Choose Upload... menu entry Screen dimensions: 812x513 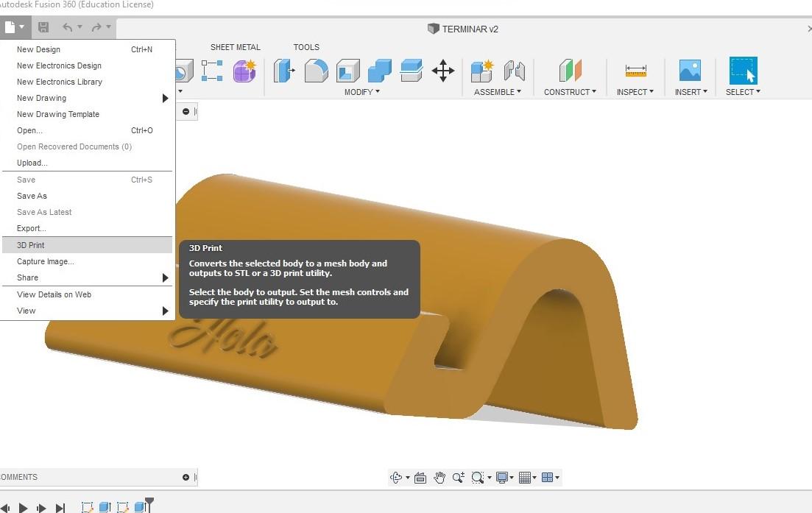pyautogui.click(x=87, y=163)
